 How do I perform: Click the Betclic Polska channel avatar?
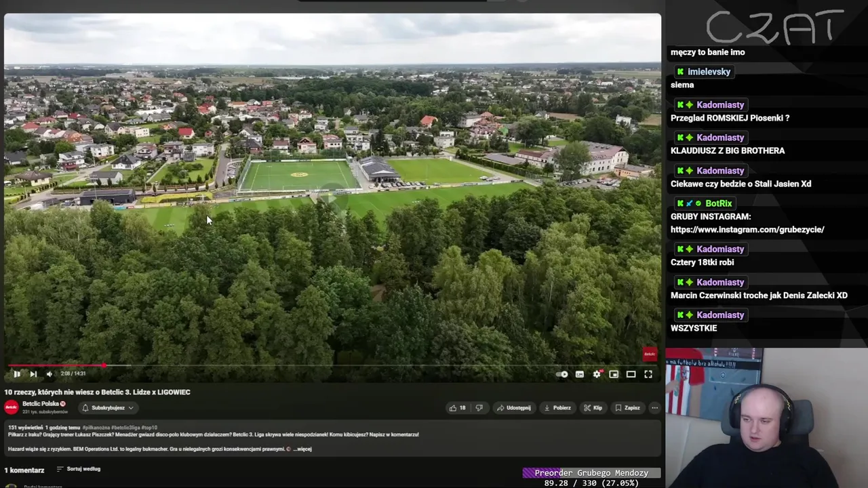click(x=11, y=407)
